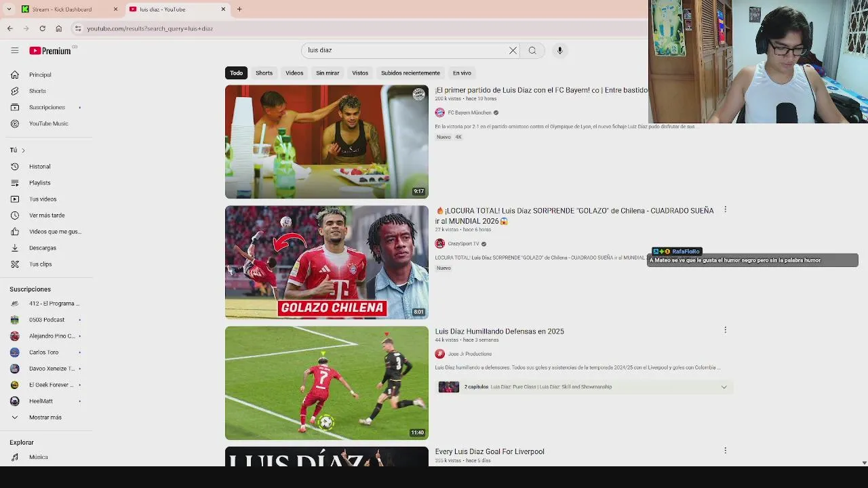This screenshot has width=868, height=488.
Task: Select the Subidos recientemente filter chip
Action: (410, 73)
